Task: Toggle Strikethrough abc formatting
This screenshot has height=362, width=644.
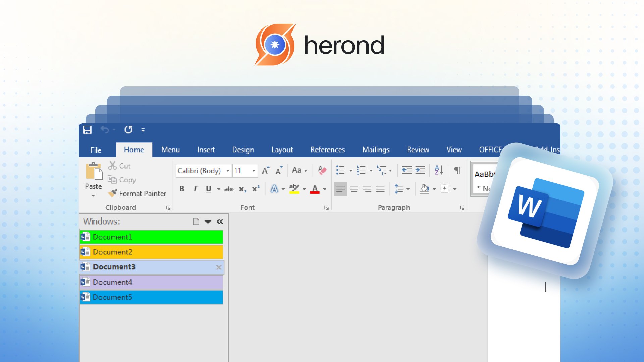Action: pos(229,189)
